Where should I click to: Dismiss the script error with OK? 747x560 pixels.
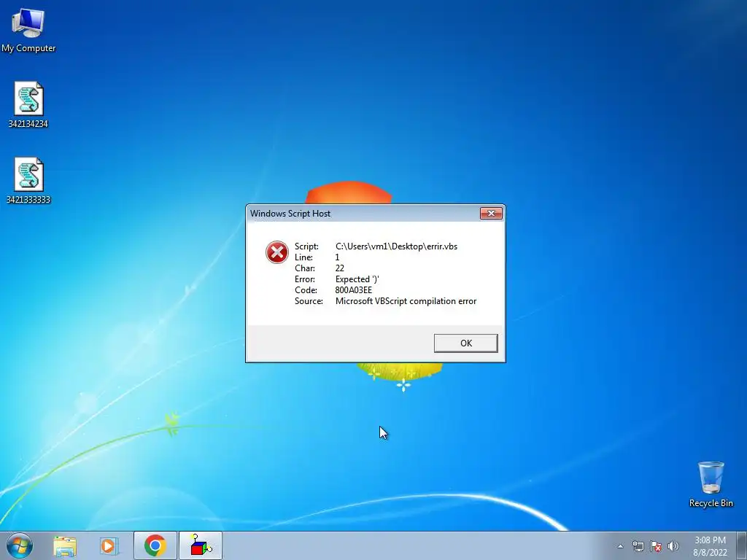pyautogui.click(x=466, y=343)
